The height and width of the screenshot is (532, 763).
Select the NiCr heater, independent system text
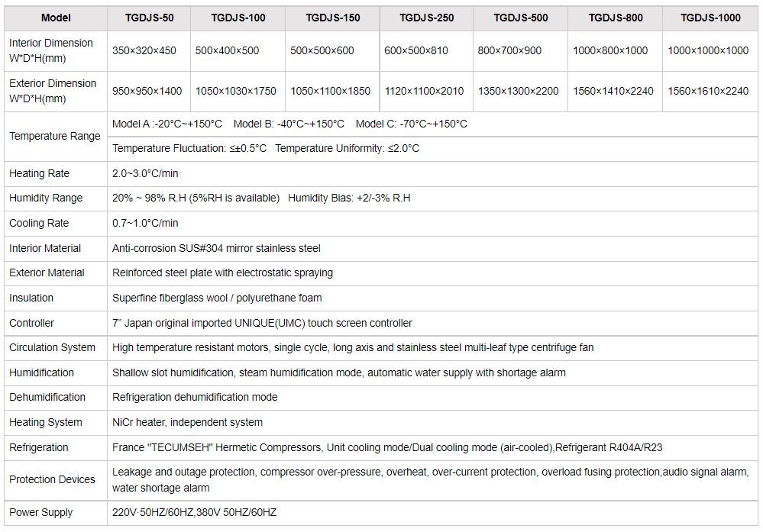[x=187, y=422]
